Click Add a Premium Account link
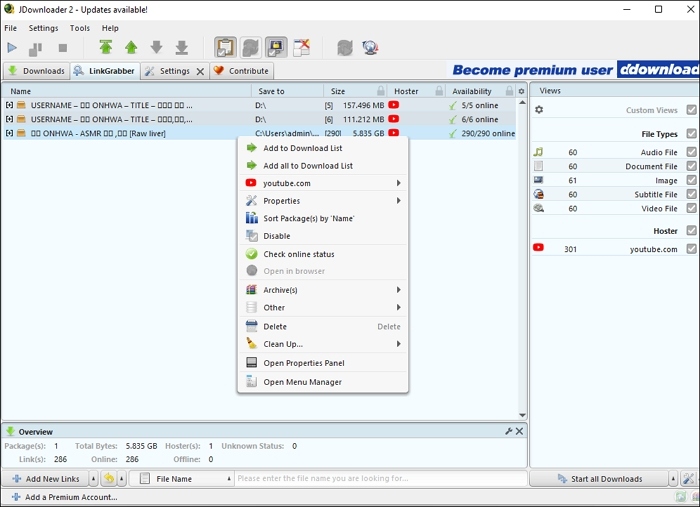 point(65,497)
